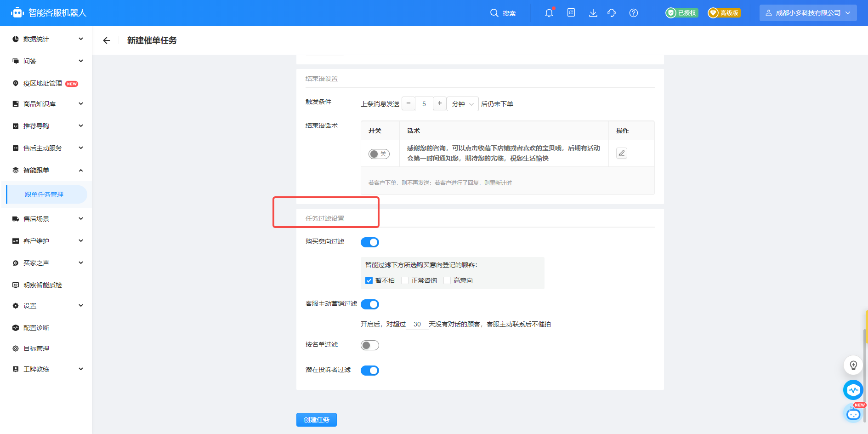The image size is (868, 434).
Task: Click the 商品知识库 book icon
Action: [16, 104]
